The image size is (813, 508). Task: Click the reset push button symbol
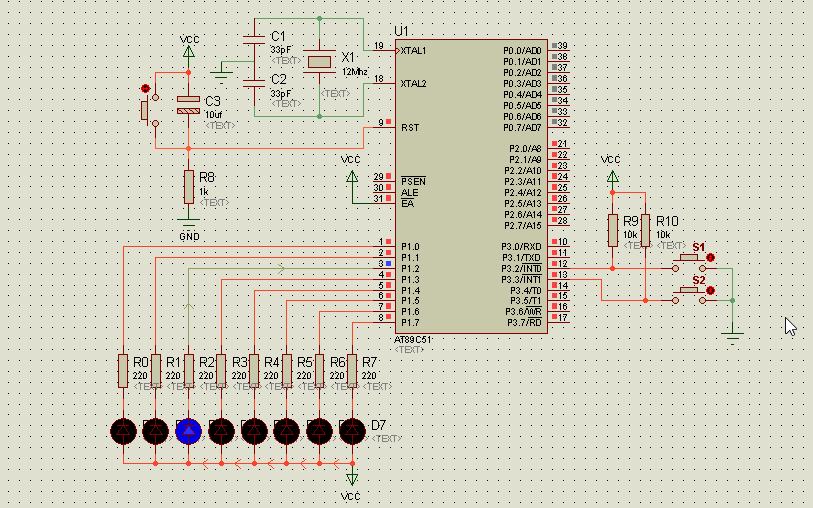(x=149, y=110)
